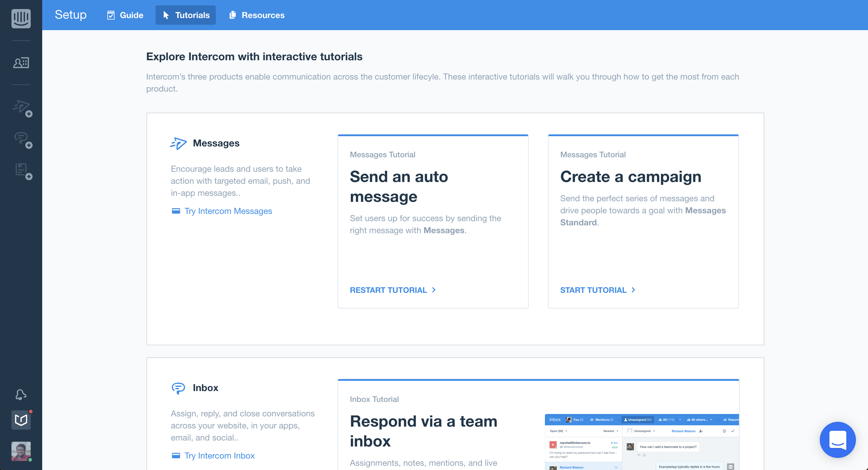Open the Intercom messenger chat launcher
Image resolution: width=868 pixels, height=470 pixels.
point(837,440)
